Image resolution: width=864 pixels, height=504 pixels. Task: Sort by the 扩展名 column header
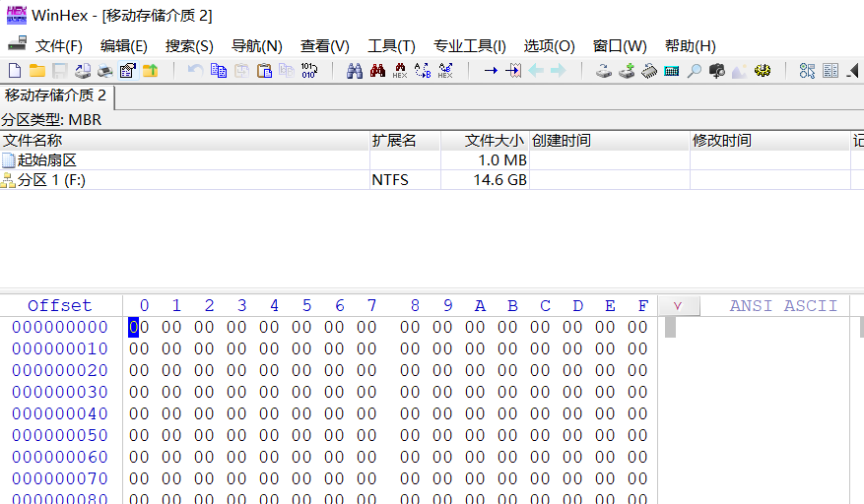click(x=405, y=141)
